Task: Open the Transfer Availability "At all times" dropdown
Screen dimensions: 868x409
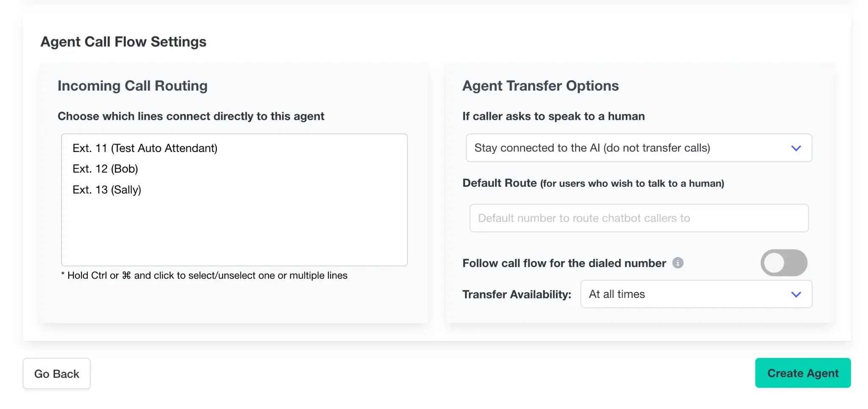Action: (696, 294)
